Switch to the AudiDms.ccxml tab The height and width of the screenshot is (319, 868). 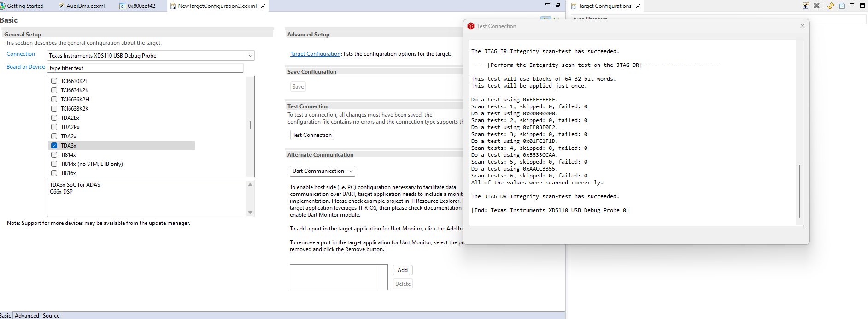[x=82, y=6]
